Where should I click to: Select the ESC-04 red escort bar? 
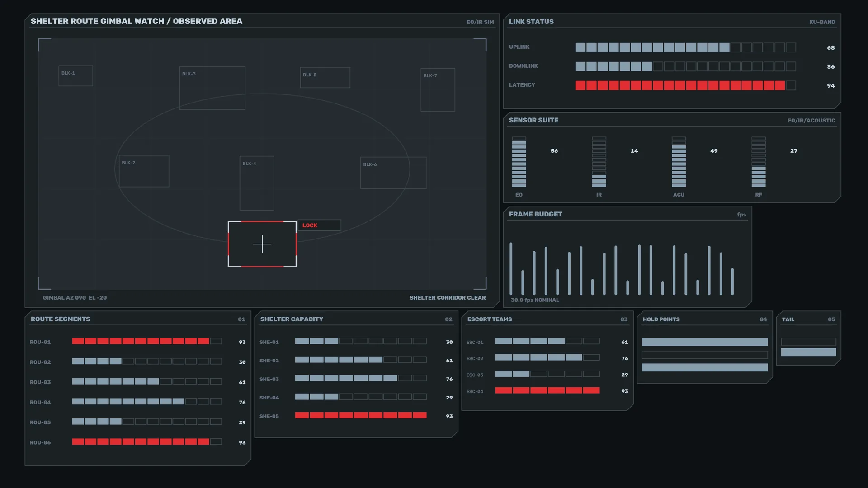[x=547, y=390]
